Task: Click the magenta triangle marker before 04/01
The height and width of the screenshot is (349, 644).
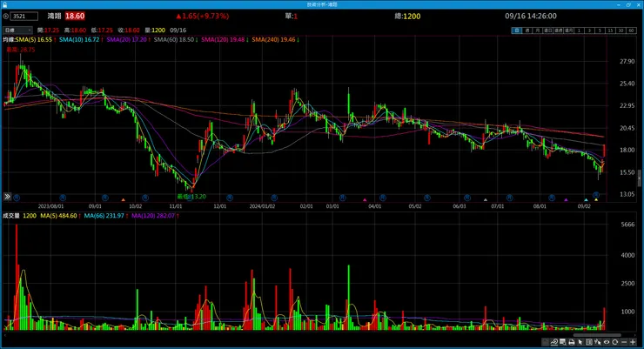Action: click(365, 200)
